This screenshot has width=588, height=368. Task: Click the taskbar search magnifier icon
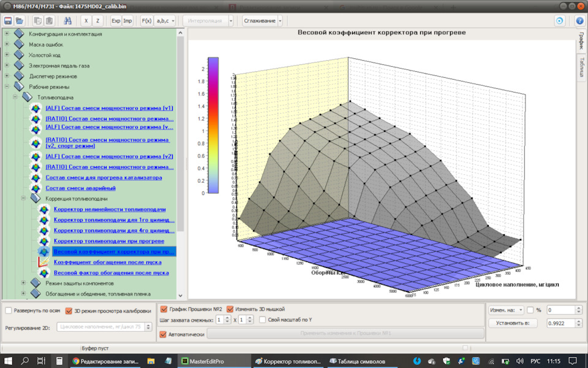[24, 361]
